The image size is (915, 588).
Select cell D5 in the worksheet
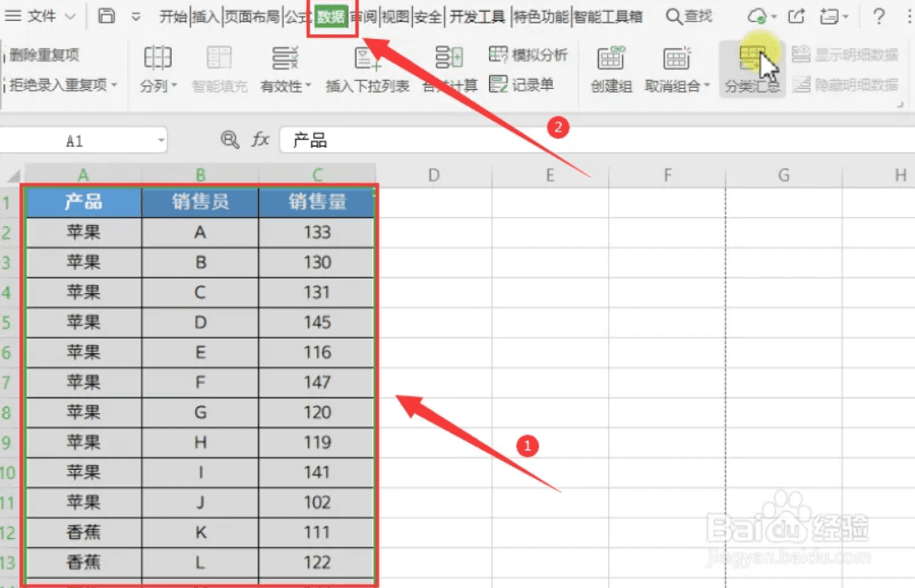click(433, 322)
